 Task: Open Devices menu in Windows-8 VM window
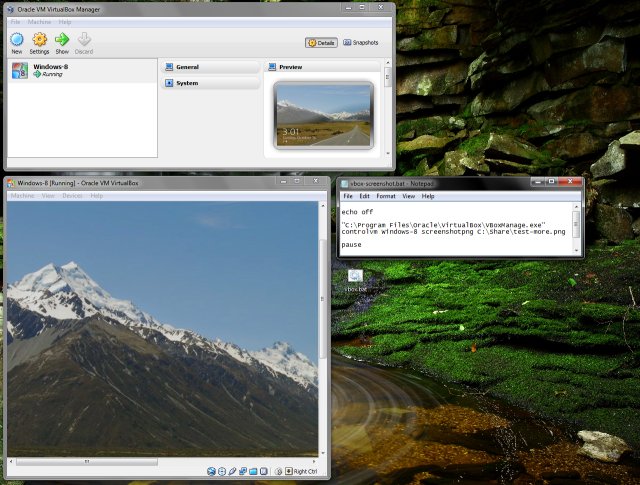(72, 196)
